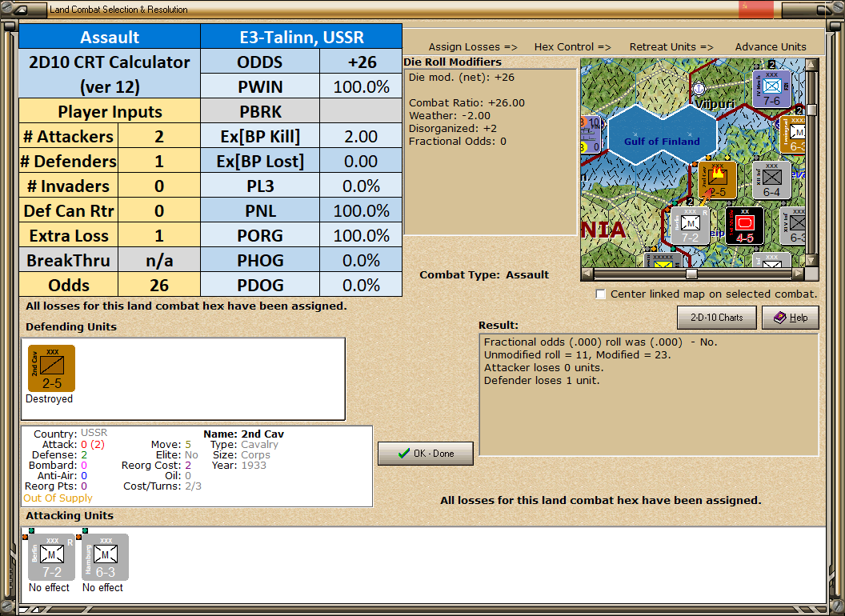Click map scroll up arrow
The width and height of the screenshot is (845, 616).
811,65
